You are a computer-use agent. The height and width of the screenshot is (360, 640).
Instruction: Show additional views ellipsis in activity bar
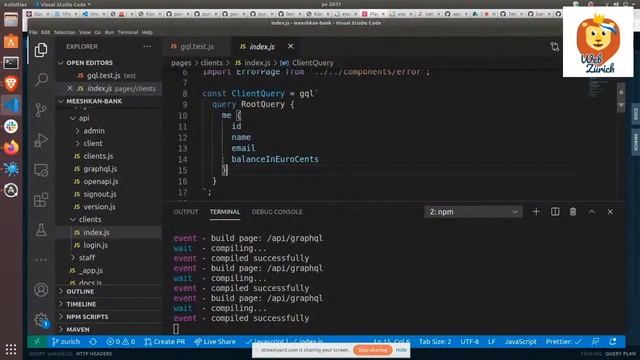pos(41,260)
